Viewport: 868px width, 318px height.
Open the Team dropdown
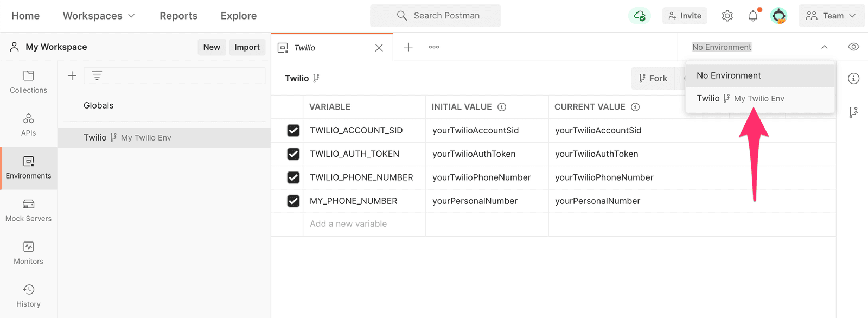[x=831, y=16]
